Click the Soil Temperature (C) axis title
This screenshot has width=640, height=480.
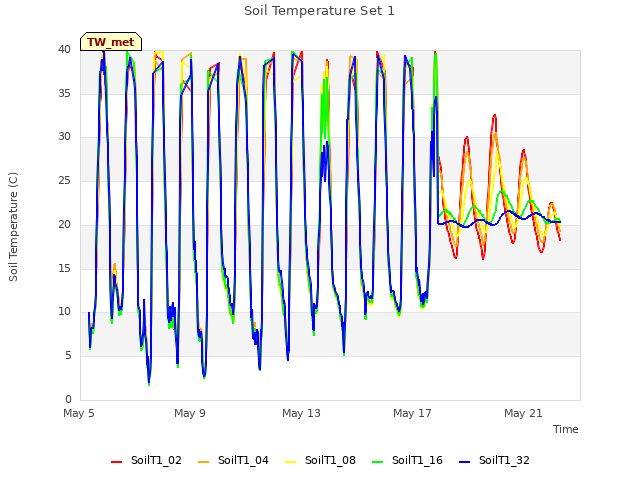click(x=13, y=227)
